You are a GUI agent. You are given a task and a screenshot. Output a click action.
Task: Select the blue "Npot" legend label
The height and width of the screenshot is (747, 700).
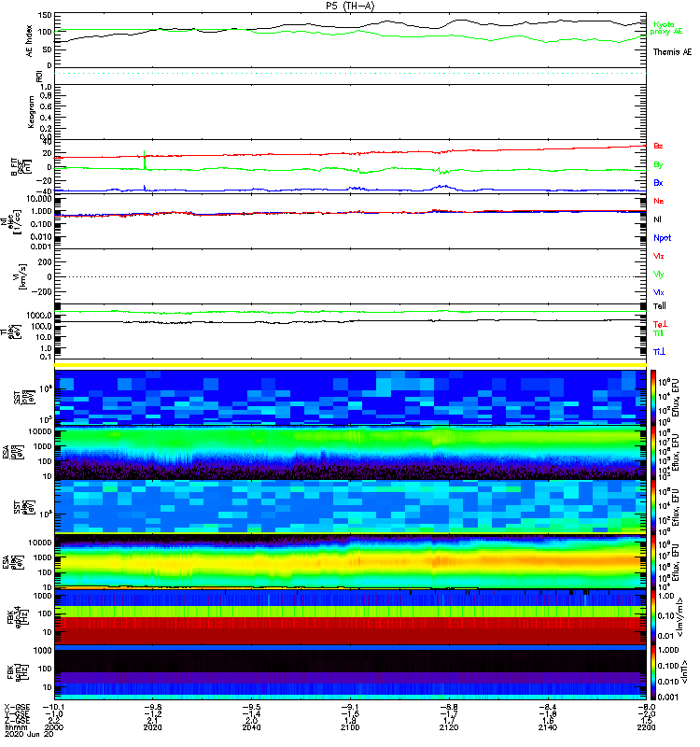pos(663,238)
